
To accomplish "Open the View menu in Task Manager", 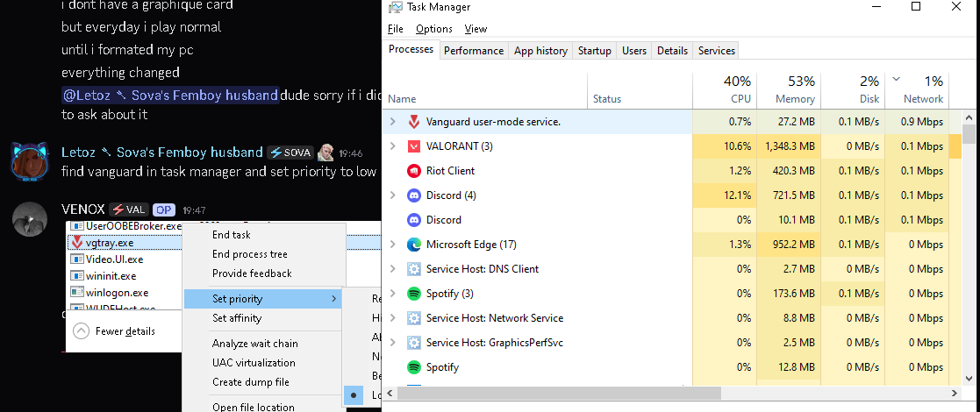I will click(x=476, y=29).
